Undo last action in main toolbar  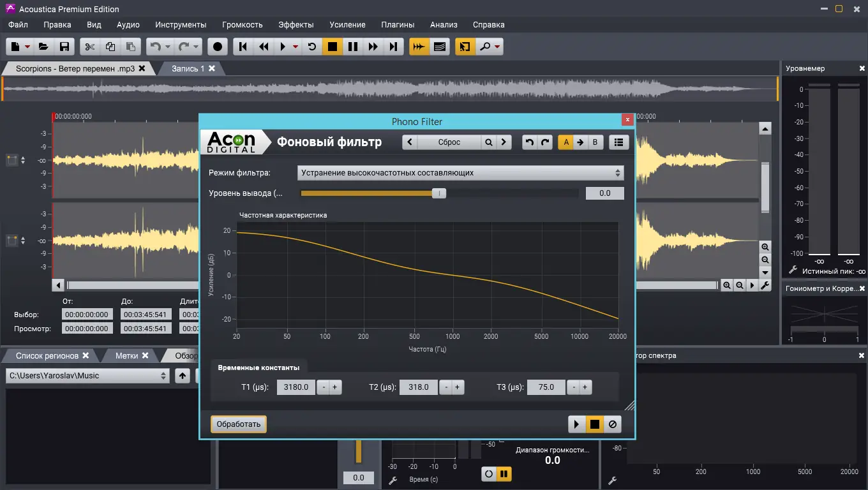[154, 47]
